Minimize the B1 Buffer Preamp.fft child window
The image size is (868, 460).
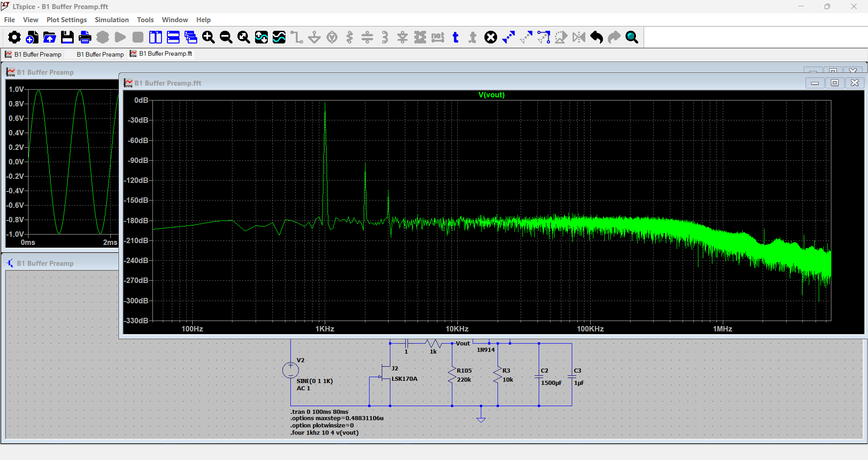(x=815, y=83)
